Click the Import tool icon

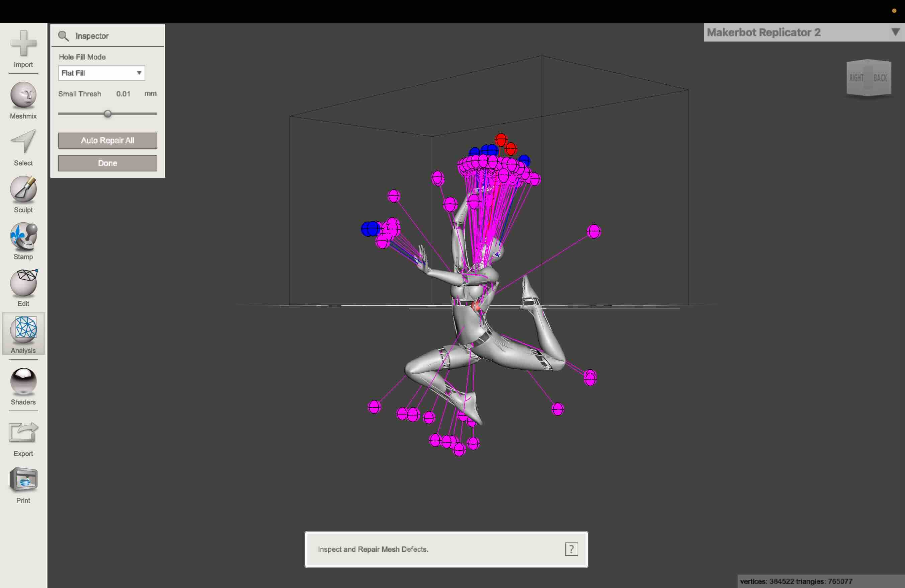(x=23, y=43)
